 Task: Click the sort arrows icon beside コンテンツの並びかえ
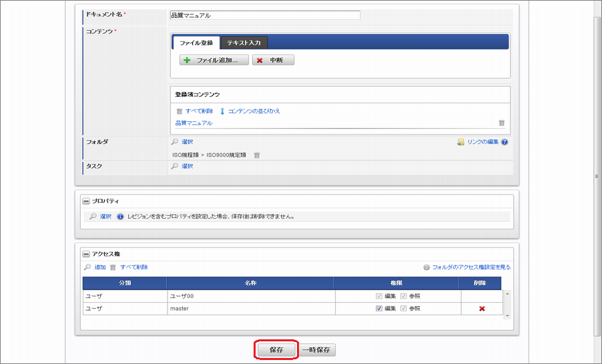point(222,111)
